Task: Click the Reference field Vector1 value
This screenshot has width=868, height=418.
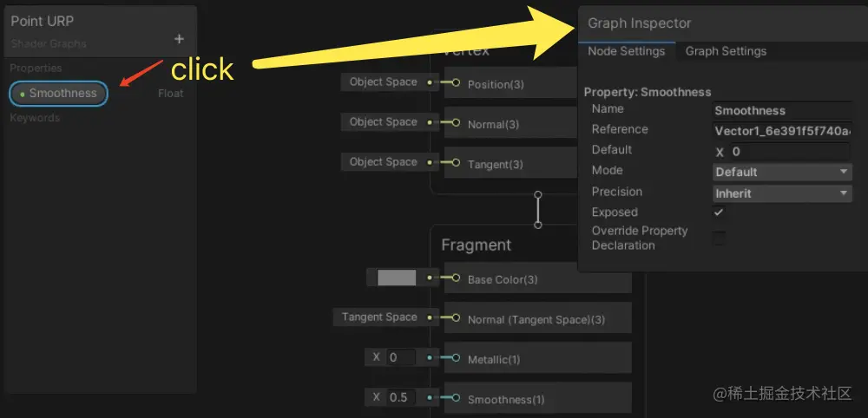Action: [x=781, y=132]
